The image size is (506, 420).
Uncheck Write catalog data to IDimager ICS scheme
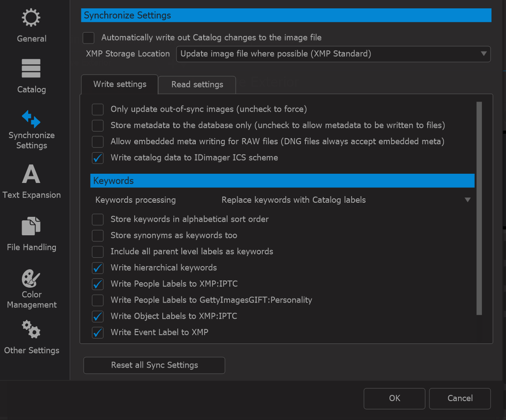coord(98,158)
